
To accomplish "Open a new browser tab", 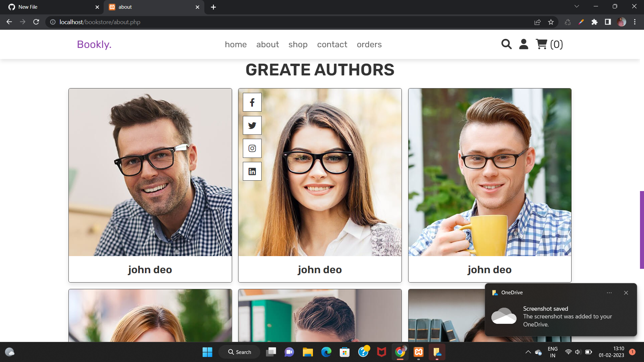I will coord(213,7).
